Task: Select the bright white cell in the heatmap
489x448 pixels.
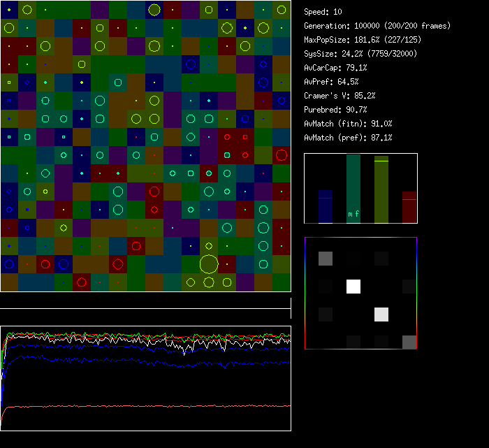Action: [353, 287]
